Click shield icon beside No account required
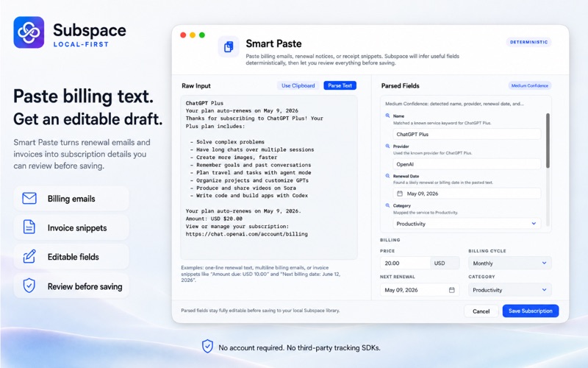 207,346
